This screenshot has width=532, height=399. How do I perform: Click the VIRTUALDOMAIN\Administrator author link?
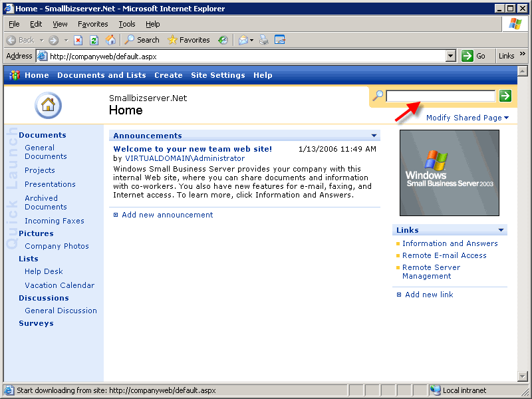point(185,158)
